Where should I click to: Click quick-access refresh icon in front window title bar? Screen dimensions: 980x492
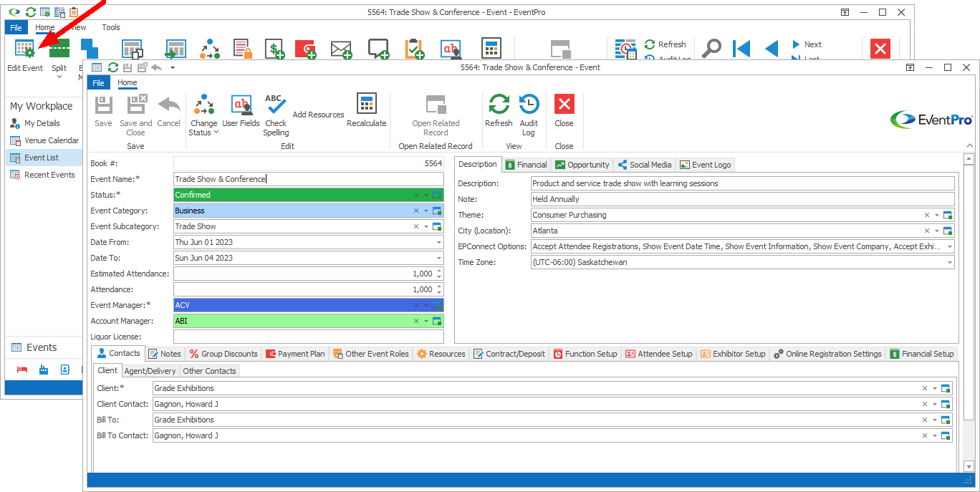pos(112,67)
